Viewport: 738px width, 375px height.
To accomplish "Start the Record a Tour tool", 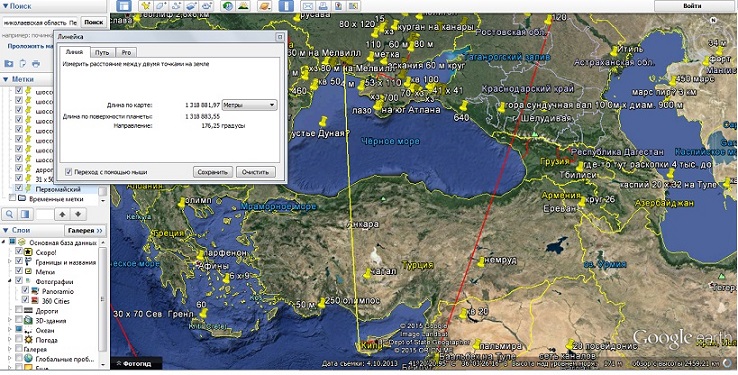I will [207, 6].
